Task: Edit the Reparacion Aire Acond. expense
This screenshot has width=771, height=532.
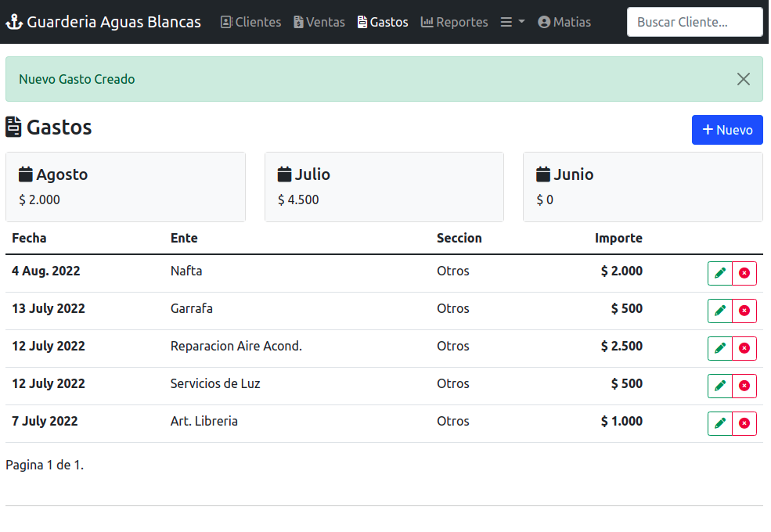Action: 720,348
